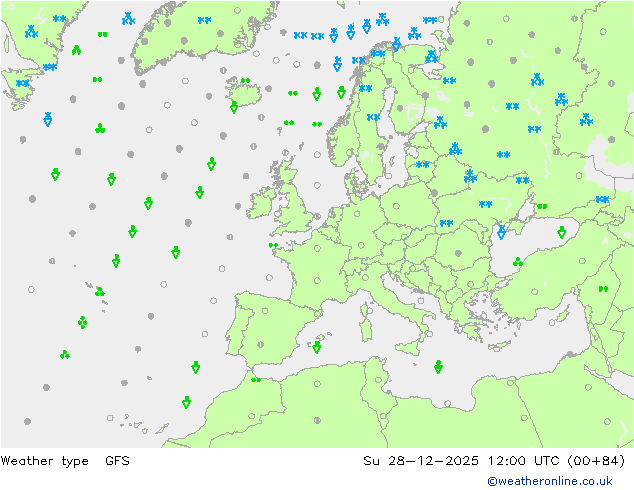Click blue snowflake symbol over the Kola Peninsula

[431, 57]
